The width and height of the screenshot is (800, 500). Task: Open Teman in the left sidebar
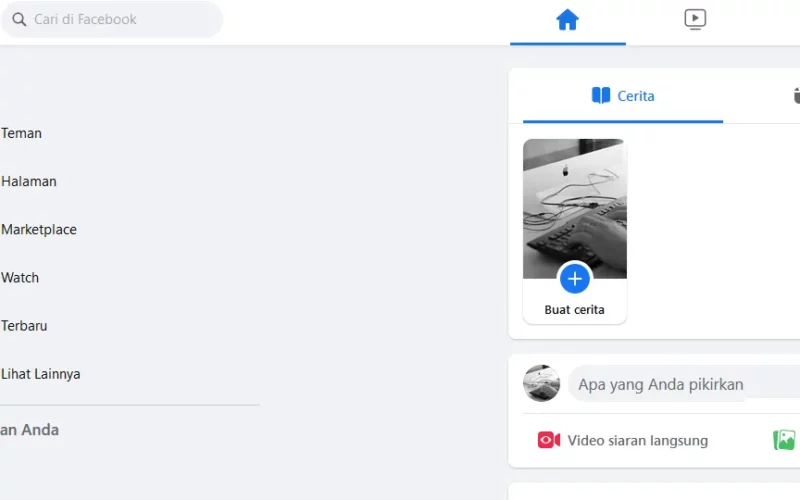click(21, 133)
